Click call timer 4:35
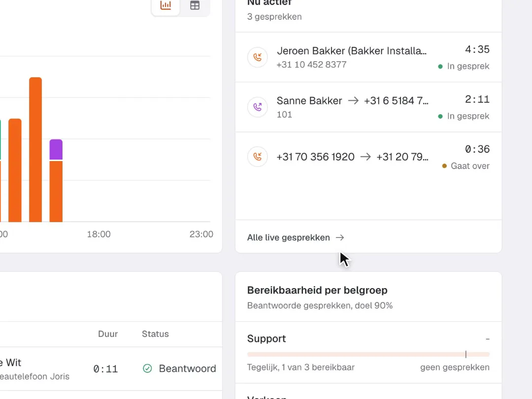This screenshot has width=532, height=399. (x=477, y=50)
